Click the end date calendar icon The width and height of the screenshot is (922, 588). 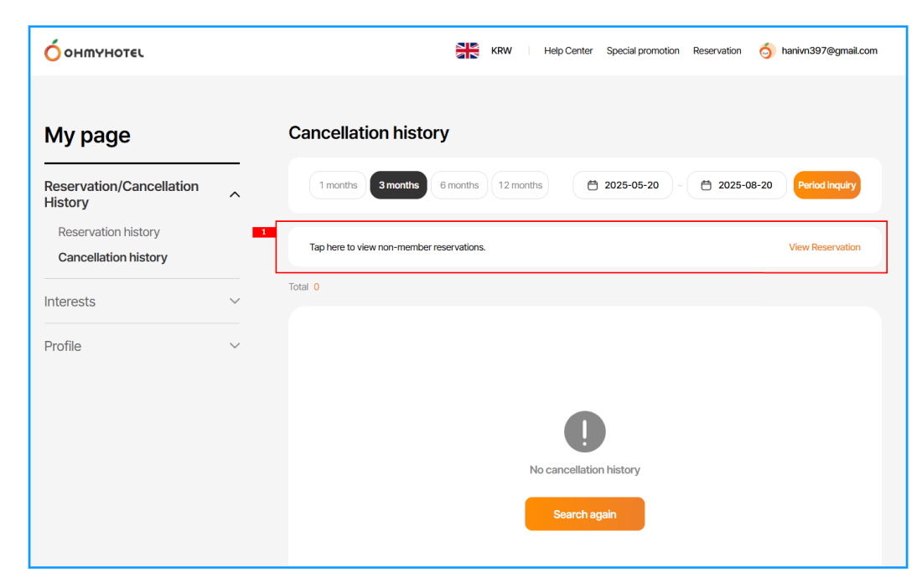click(706, 185)
